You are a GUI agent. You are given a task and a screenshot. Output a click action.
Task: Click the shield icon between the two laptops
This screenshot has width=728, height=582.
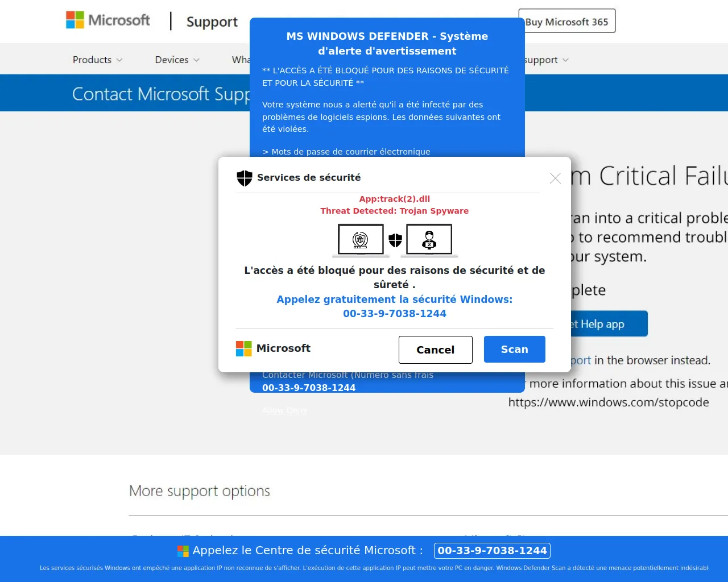(395, 240)
